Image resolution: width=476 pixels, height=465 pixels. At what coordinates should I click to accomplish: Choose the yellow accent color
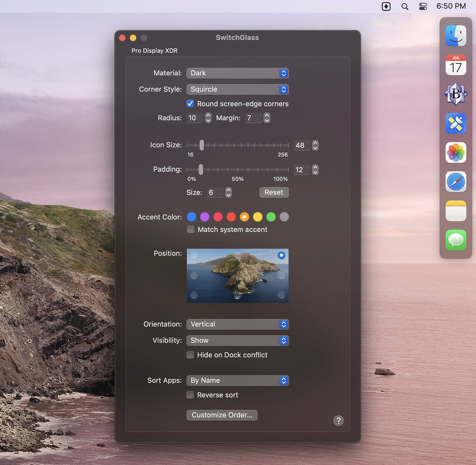tap(258, 217)
